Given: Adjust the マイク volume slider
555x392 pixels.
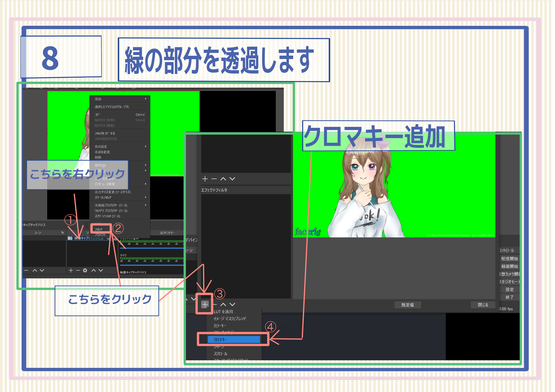Looking at the screenshot, I should click(152, 265).
